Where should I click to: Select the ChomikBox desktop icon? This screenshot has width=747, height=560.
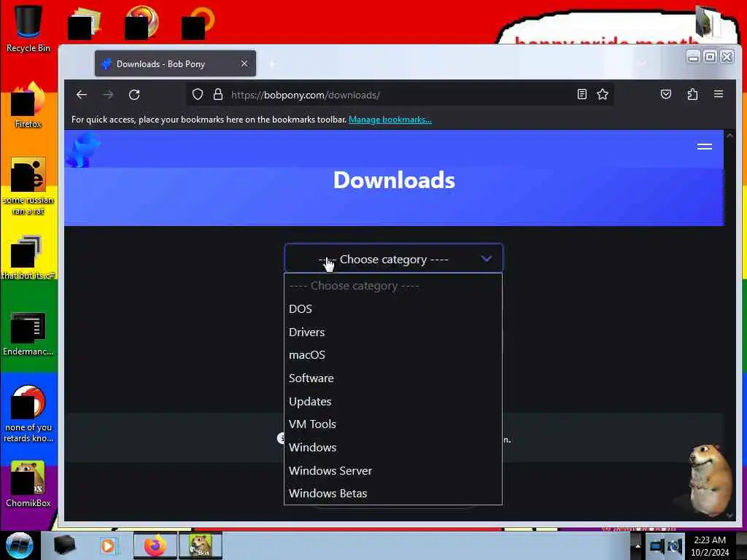[x=28, y=484]
